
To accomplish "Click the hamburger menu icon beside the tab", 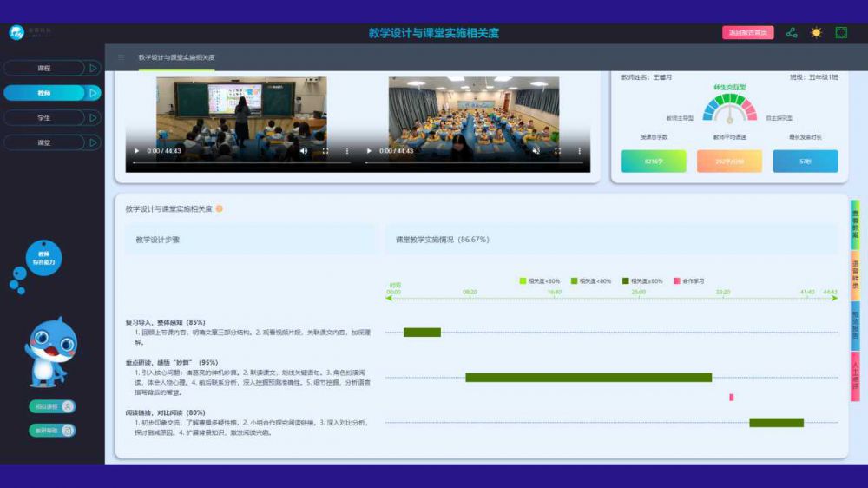I will pos(122,58).
